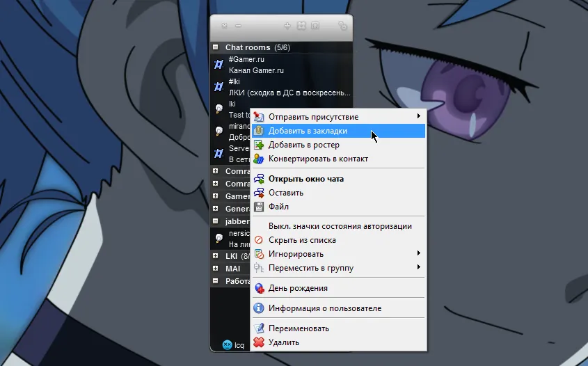This screenshot has height=366, width=588.
Task: Collapse the Работа group
Action: tap(215, 280)
